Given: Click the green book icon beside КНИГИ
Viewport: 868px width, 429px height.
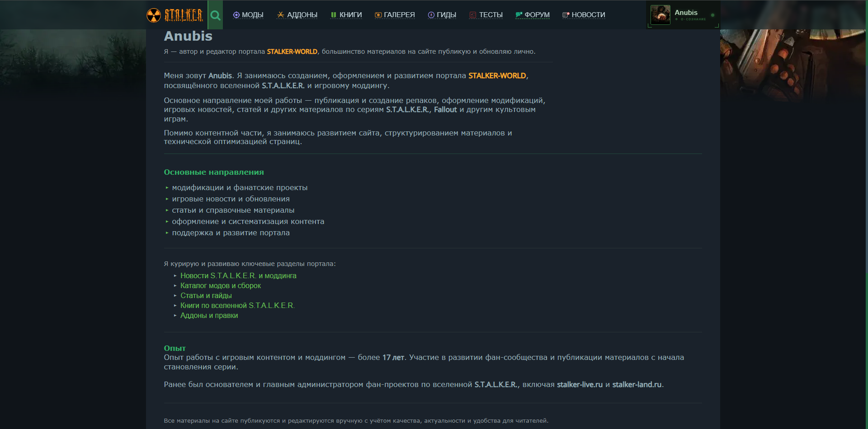Looking at the screenshot, I should pyautogui.click(x=334, y=15).
